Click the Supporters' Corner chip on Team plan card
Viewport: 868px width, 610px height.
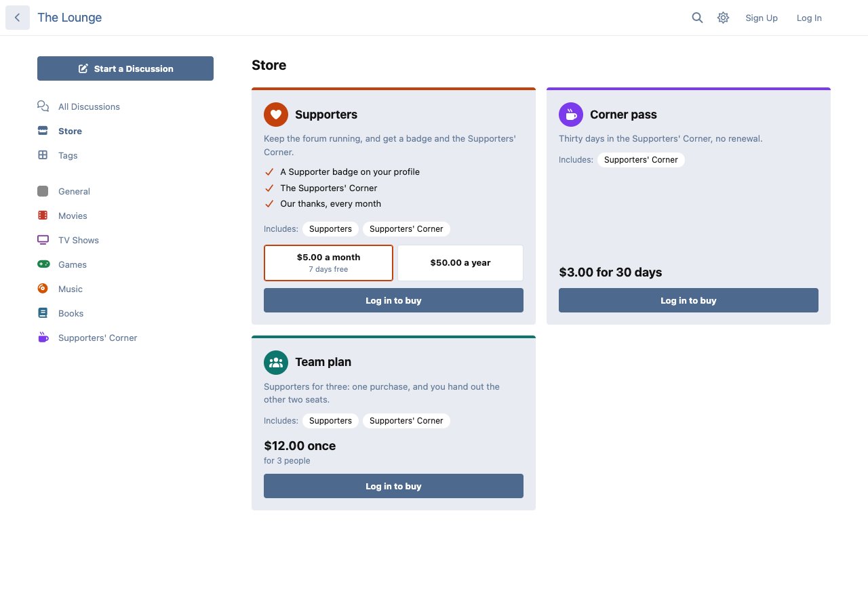406,421
